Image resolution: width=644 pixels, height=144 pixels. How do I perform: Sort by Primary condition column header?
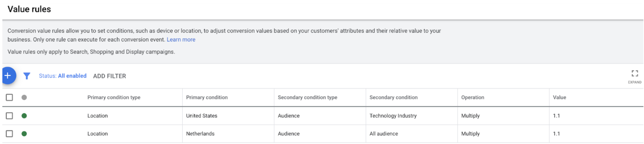pyautogui.click(x=207, y=97)
